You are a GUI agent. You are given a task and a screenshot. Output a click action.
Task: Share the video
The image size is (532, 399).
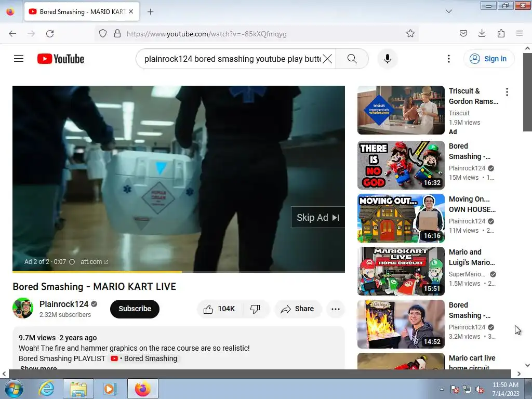(298, 309)
